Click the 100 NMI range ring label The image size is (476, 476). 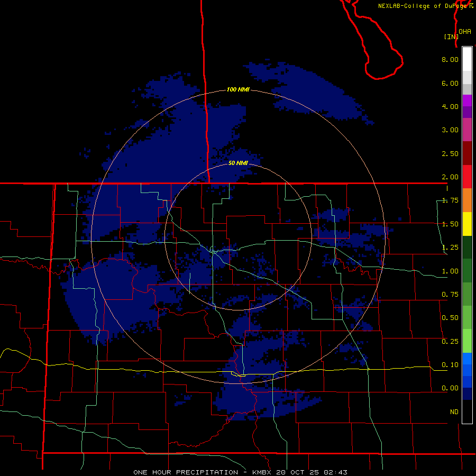click(x=239, y=89)
